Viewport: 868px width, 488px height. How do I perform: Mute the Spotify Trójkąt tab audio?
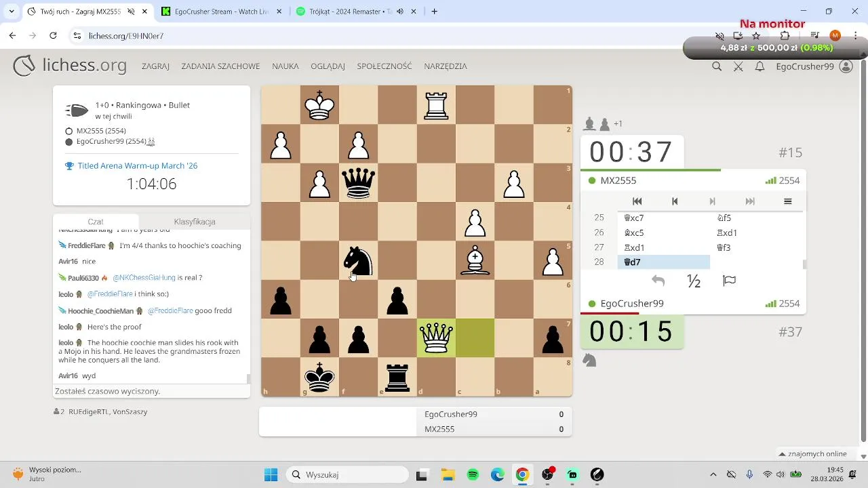(x=400, y=12)
